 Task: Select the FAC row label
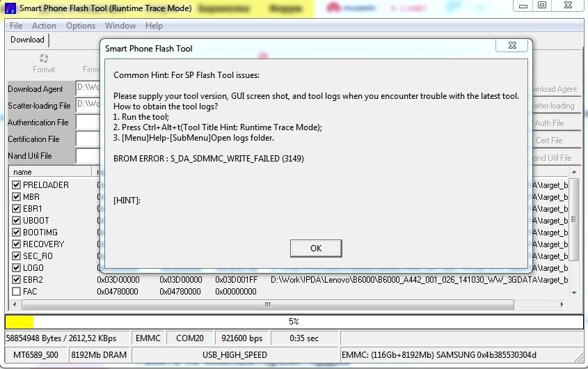point(30,291)
